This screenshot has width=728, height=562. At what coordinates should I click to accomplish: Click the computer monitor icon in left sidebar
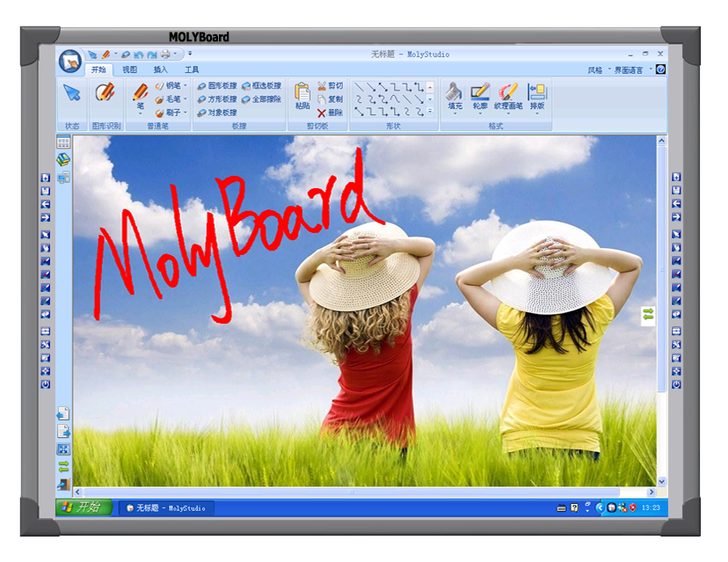point(63,177)
